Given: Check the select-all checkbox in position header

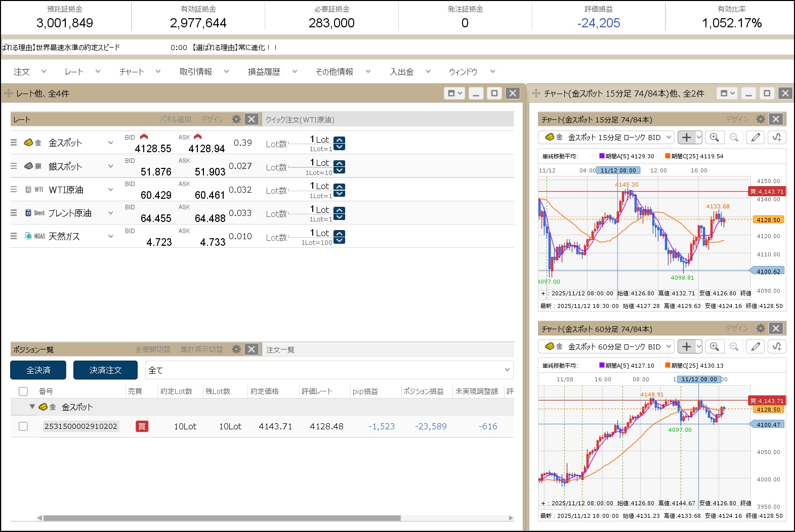Looking at the screenshot, I should [23, 391].
